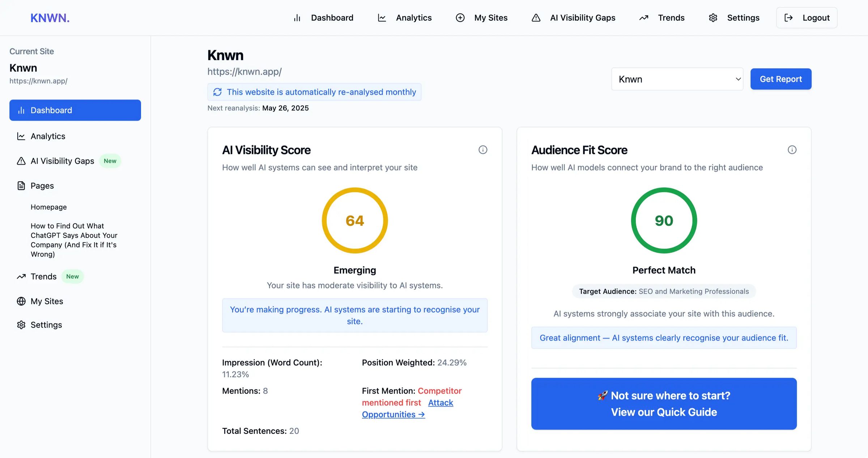Switch to the Analytics tab in top navigation

(x=413, y=17)
